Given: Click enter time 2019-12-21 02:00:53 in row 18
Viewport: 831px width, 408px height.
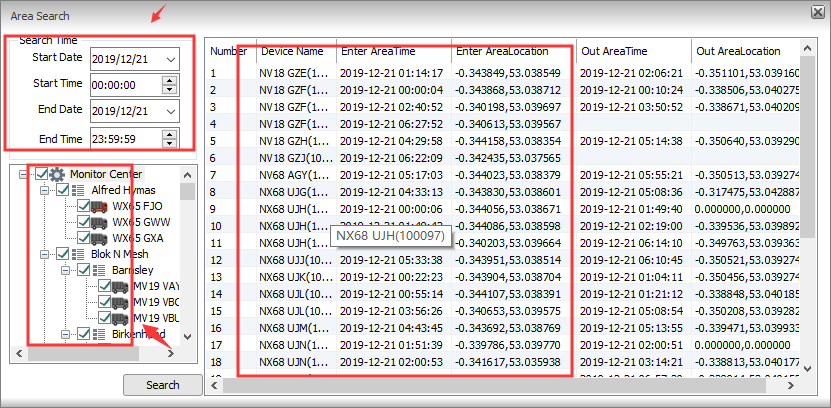Looking at the screenshot, I should 391,362.
